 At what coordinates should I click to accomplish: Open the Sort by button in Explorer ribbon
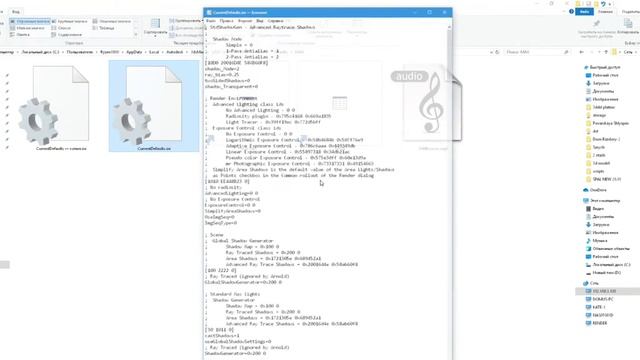tap(156, 27)
